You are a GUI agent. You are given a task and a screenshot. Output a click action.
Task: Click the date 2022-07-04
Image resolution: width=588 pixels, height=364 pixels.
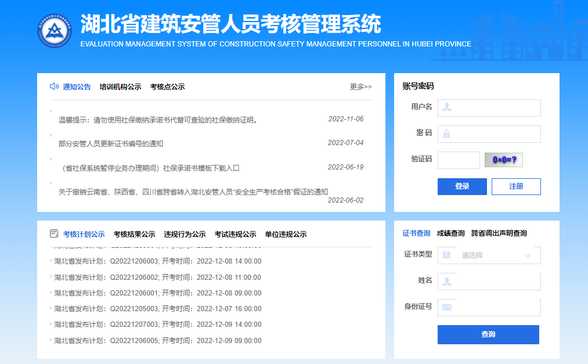pyautogui.click(x=345, y=143)
